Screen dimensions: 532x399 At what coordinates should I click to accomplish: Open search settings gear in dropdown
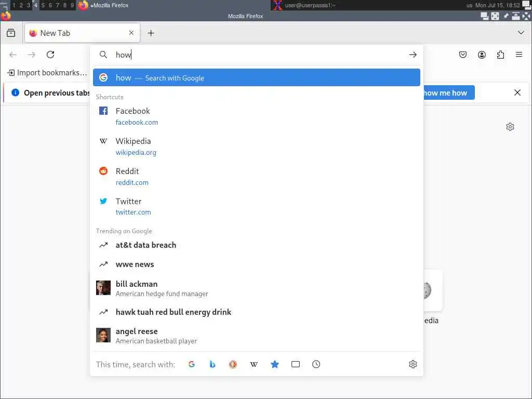(x=413, y=364)
